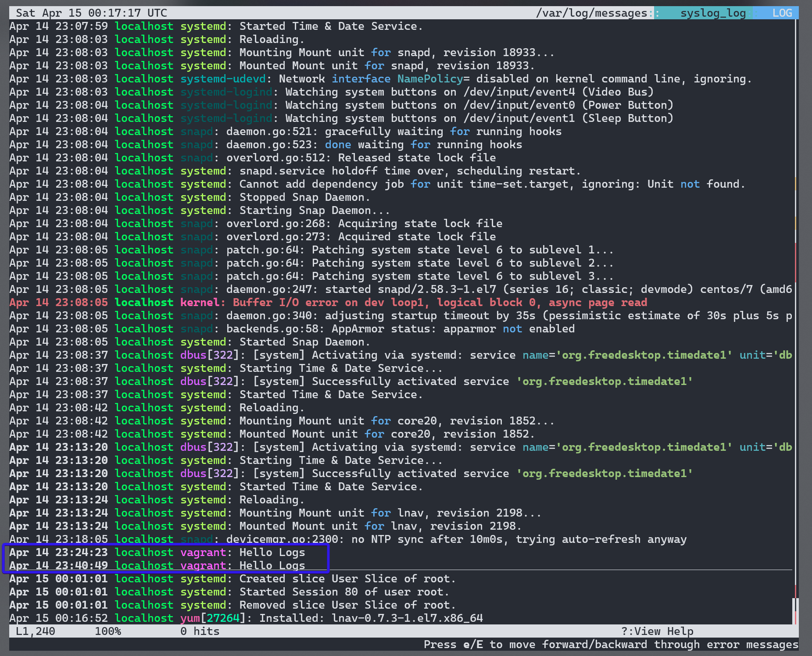Select the Mounted Mount unit for lnav line
The height and width of the screenshot is (656, 812).
pyautogui.click(x=266, y=526)
